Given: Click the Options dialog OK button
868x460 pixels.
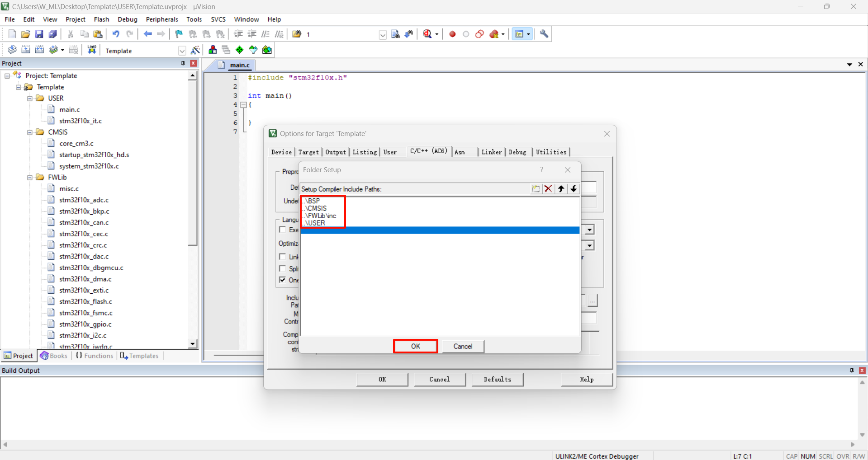Looking at the screenshot, I should (382, 380).
